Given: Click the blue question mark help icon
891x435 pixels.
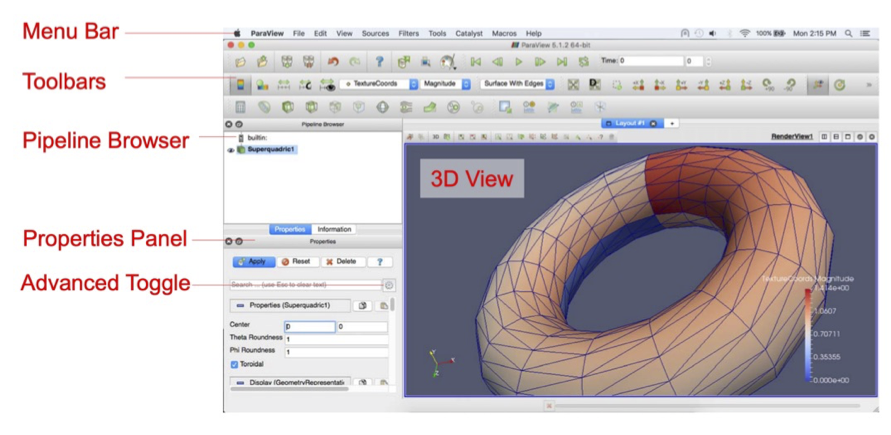Looking at the screenshot, I should click(379, 62).
